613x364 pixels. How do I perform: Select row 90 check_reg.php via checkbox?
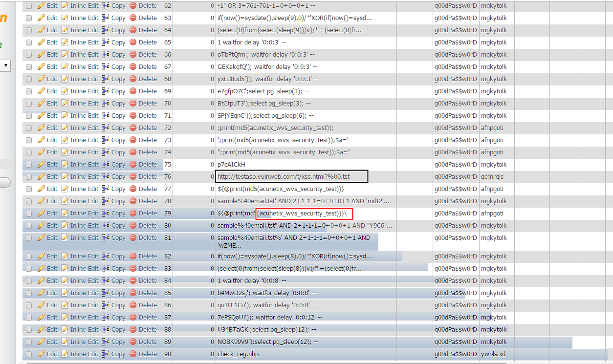29,354
